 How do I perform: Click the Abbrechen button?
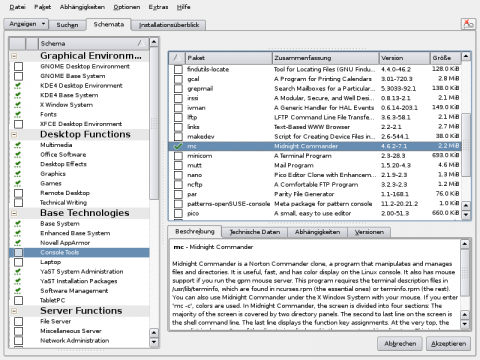[x=400, y=344]
